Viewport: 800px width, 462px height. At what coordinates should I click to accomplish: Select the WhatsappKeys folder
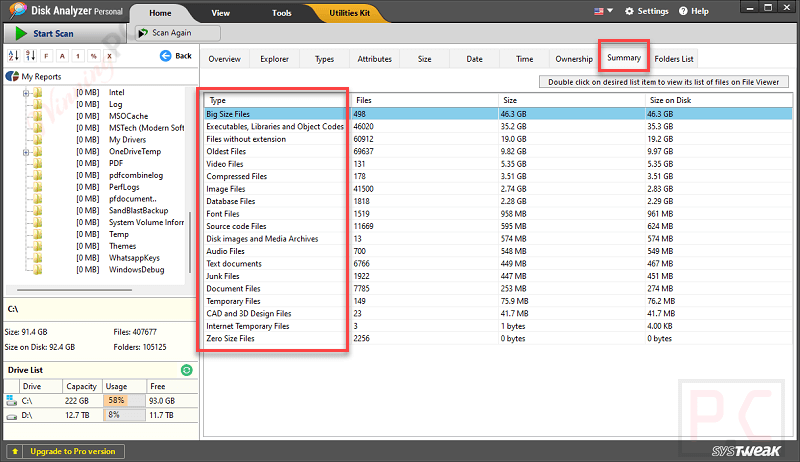134,258
